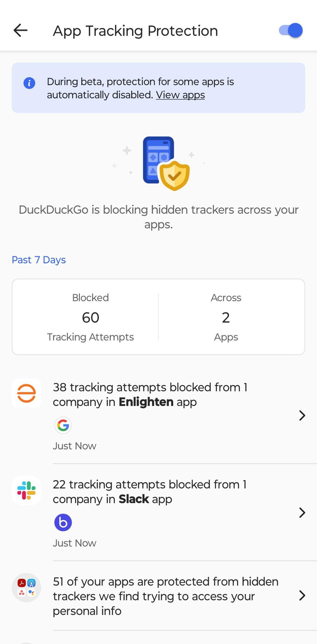Tap the Enlighten app icon
The height and width of the screenshot is (644, 317).
27,393
